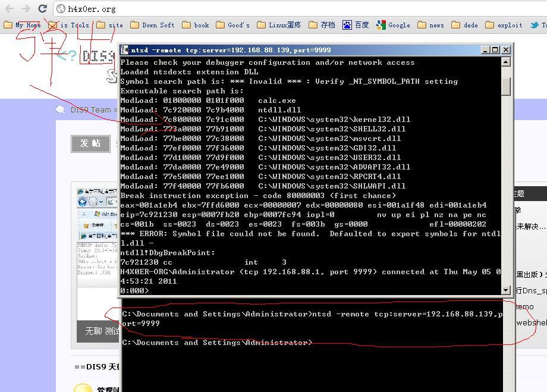Open the Down Soft bookmark folder
547x392 pixels.
[152, 25]
